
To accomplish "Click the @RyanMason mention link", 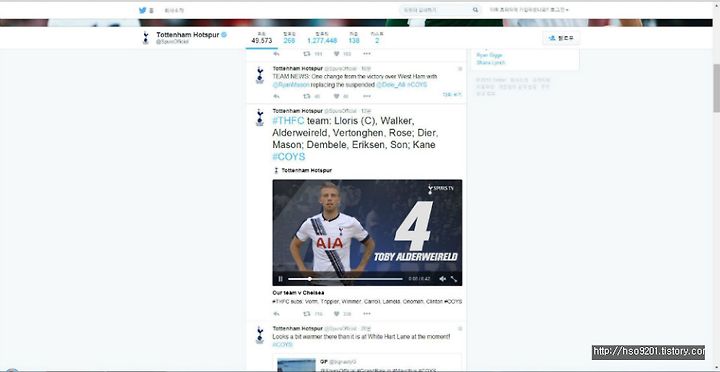I will coord(291,85).
